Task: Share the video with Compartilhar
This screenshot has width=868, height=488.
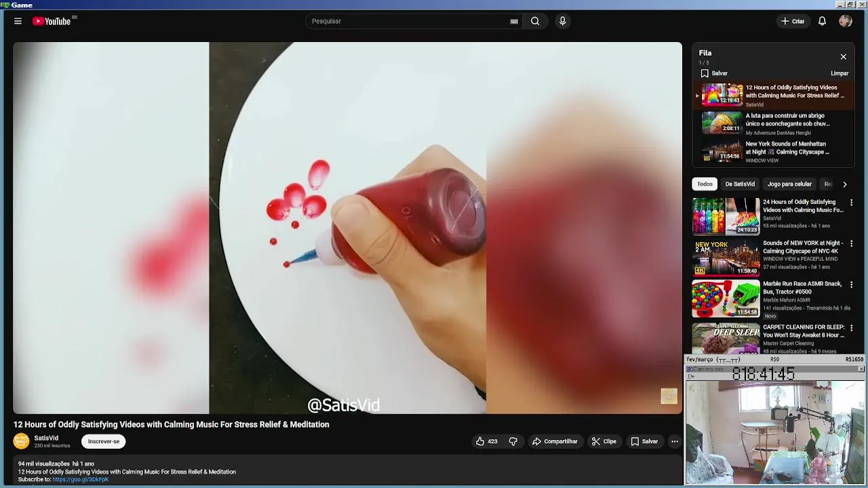Action: pos(555,441)
